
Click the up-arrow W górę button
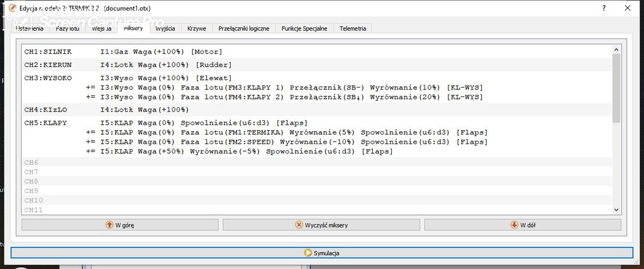point(119,225)
